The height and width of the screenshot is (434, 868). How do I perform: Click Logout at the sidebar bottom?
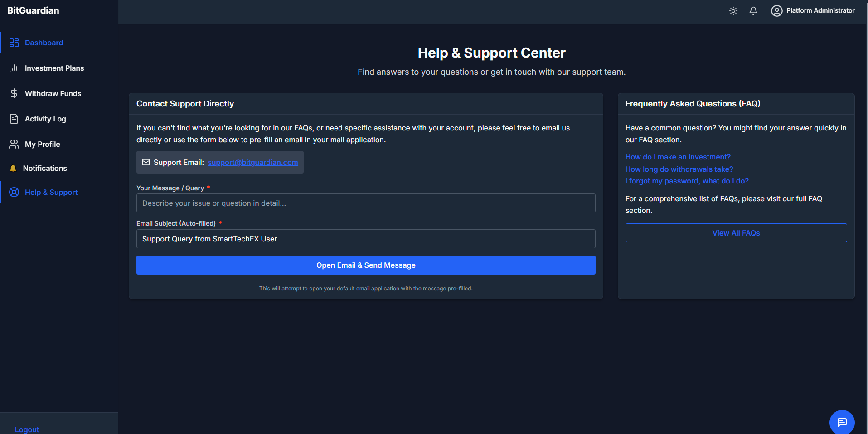click(x=27, y=429)
